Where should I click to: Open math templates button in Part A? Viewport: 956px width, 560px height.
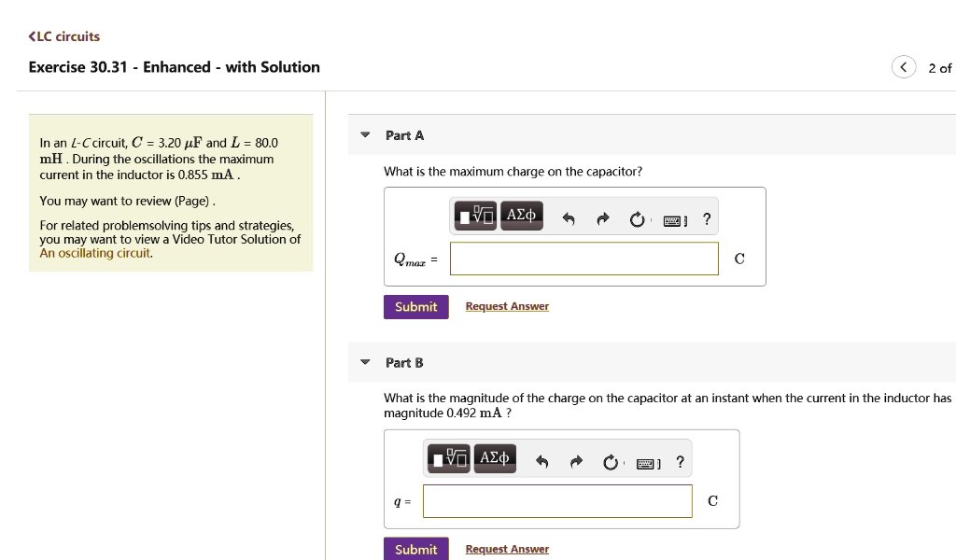[475, 216]
